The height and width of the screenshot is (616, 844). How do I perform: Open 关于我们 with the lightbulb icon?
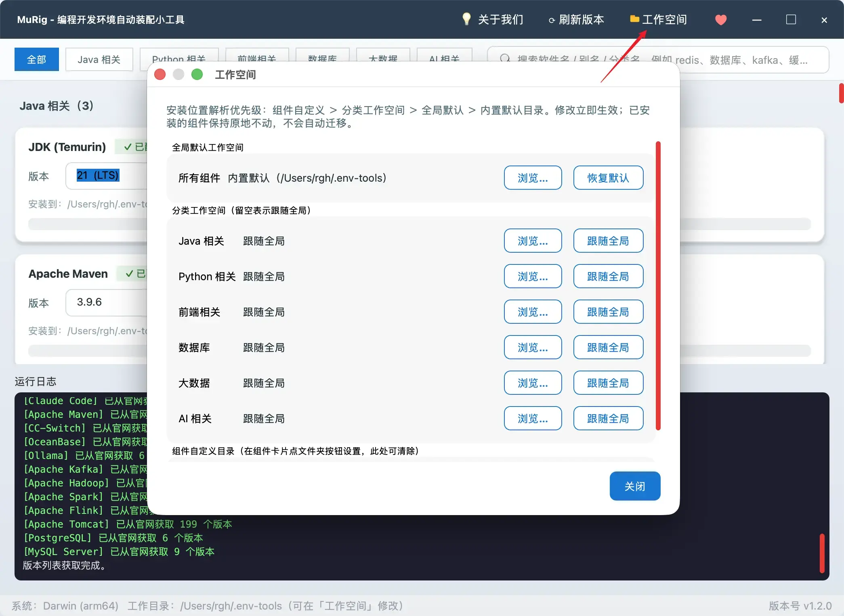coord(492,19)
